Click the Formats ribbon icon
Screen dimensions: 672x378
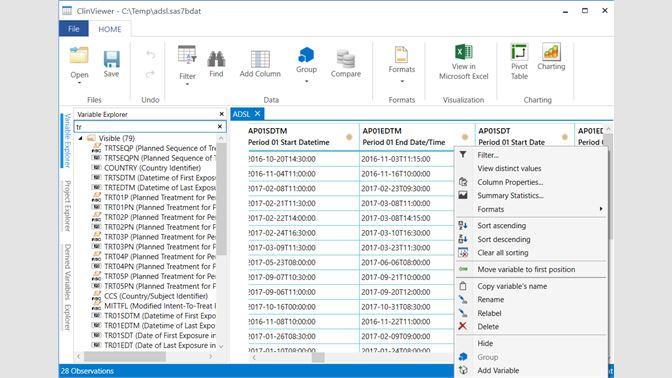[x=402, y=54]
